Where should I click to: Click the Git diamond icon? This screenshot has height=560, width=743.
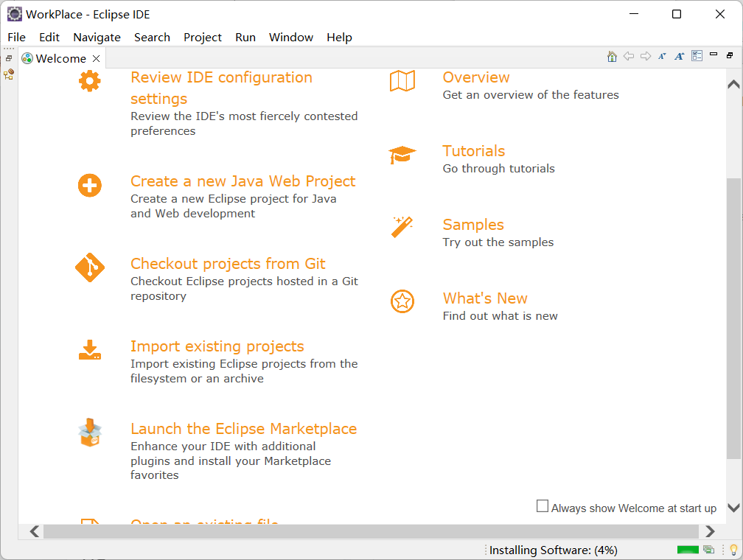click(90, 267)
